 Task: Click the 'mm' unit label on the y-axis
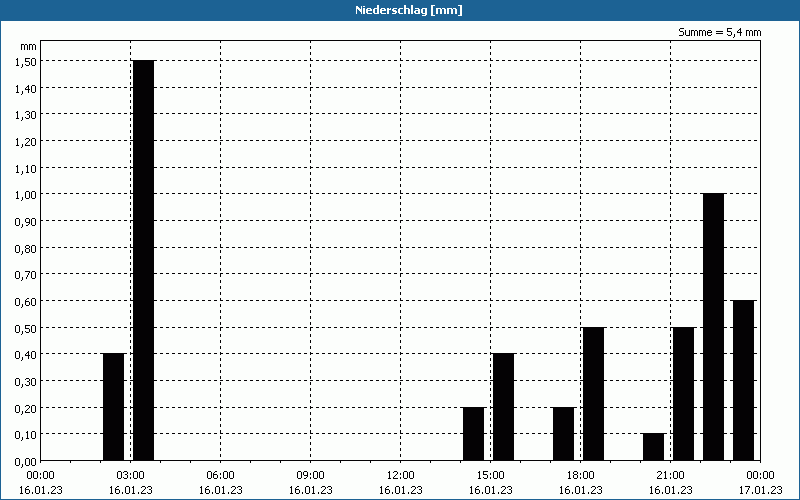pos(29,46)
